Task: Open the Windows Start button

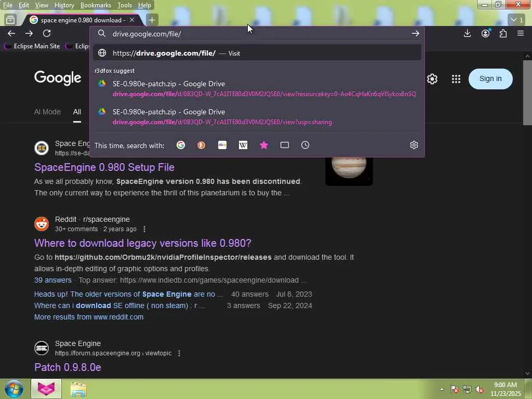Action: point(14,389)
